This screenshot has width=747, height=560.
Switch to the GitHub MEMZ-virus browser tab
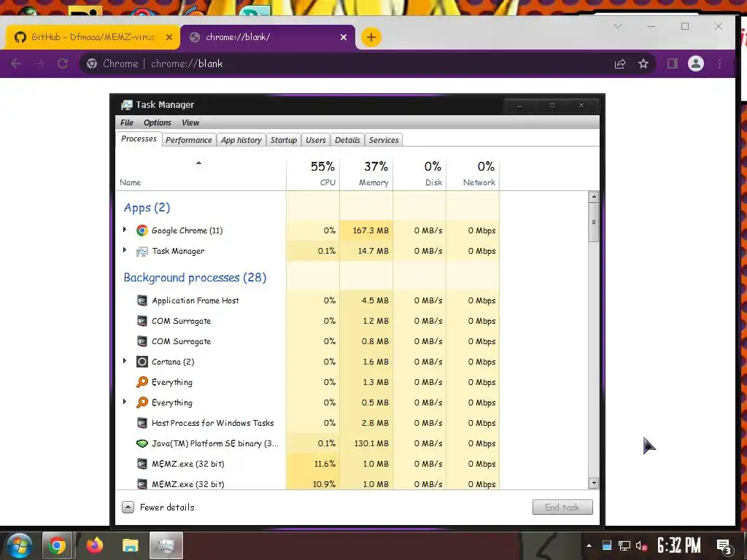point(93,37)
